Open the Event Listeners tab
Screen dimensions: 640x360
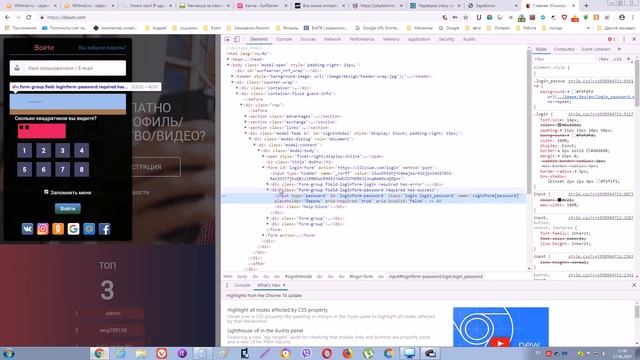(x=596, y=49)
